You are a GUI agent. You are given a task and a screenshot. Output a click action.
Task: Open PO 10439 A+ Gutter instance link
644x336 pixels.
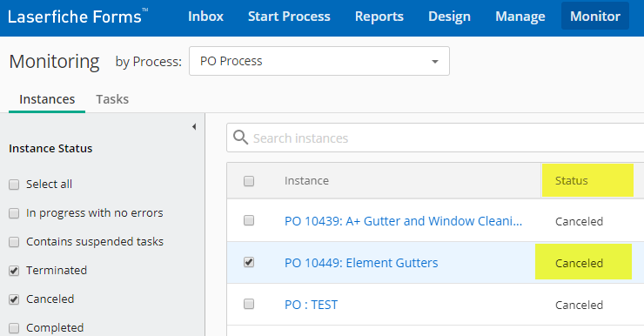coord(403,221)
